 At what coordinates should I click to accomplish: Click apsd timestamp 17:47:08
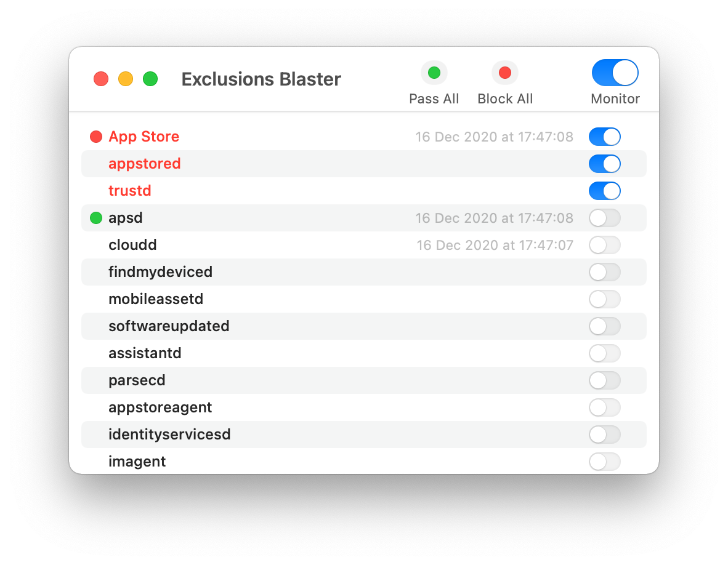coord(494,218)
